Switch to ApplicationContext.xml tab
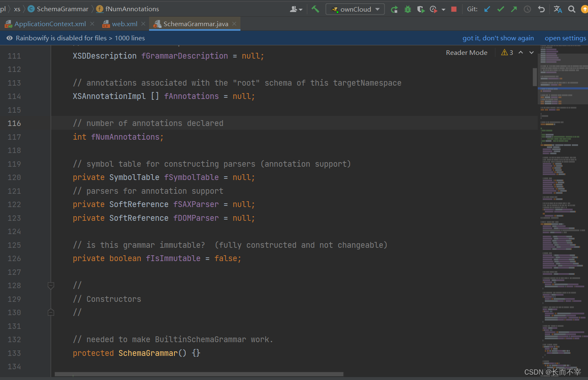The width and height of the screenshot is (588, 380). point(50,24)
